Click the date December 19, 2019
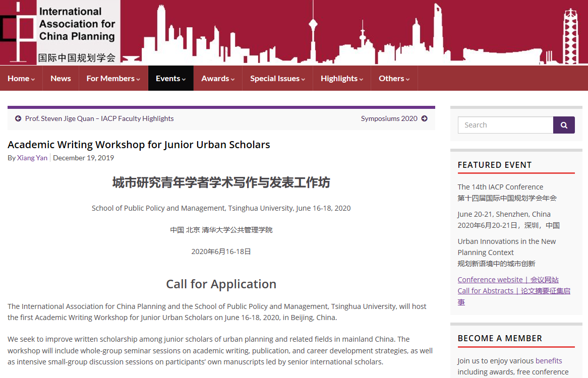The width and height of the screenshot is (588, 378). [84, 158]
